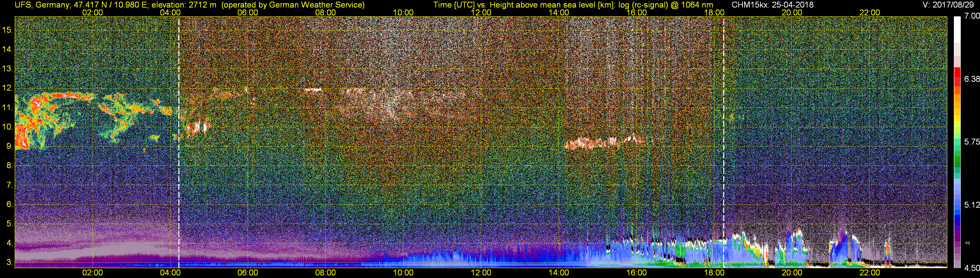The width and height of the screenshot is (980, 278).
Task: Click the 12:00 label on the bottom time axis
Action: [x=481, y=273]
